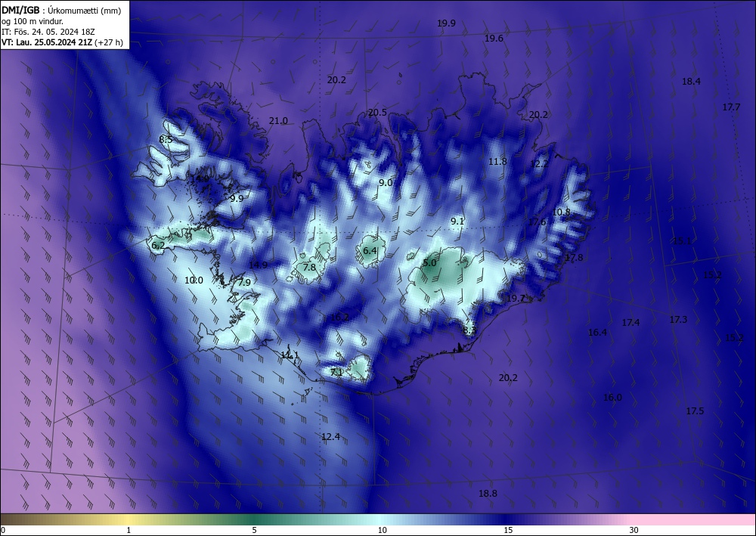This screenshot has width=756, height=536.
Task: Click the 5.0 value over the glacier
Action: pyautogui.click(x=429, y=262)
